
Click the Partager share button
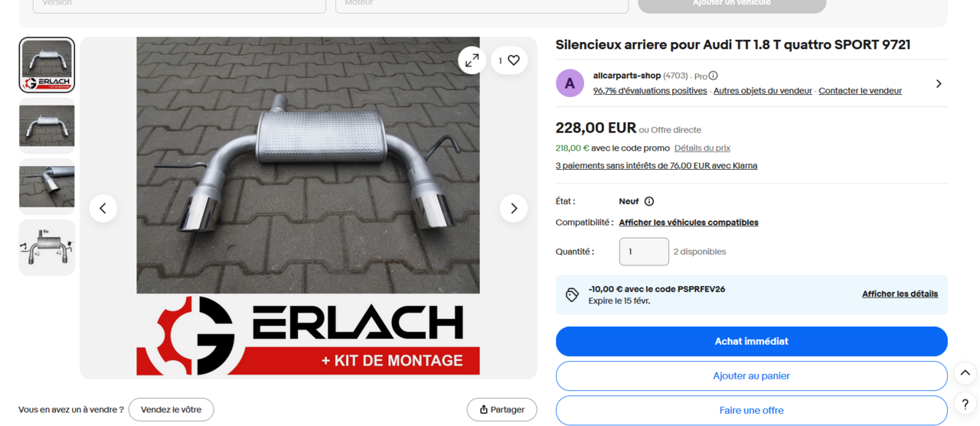[501, 409]
